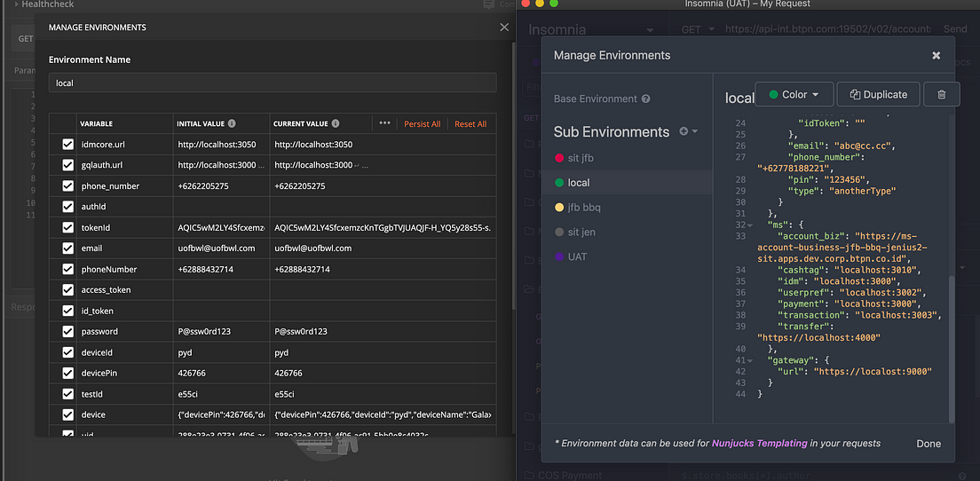Select the jfb bbq sub environment

click(627, 207)
